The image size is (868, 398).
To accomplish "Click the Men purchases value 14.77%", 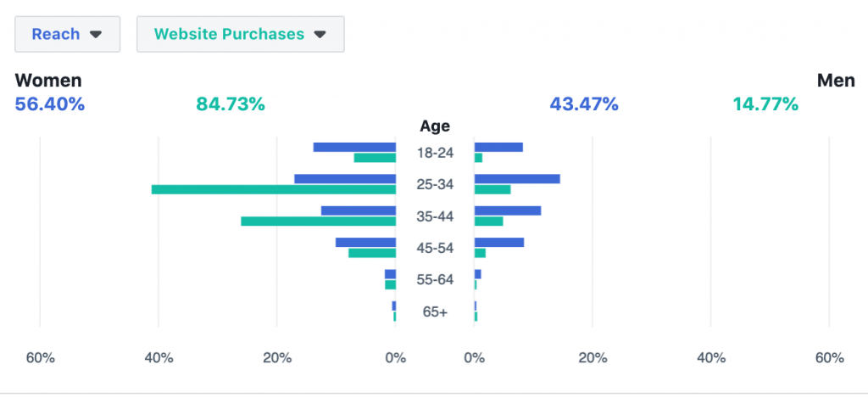I will tap(765, 104).
